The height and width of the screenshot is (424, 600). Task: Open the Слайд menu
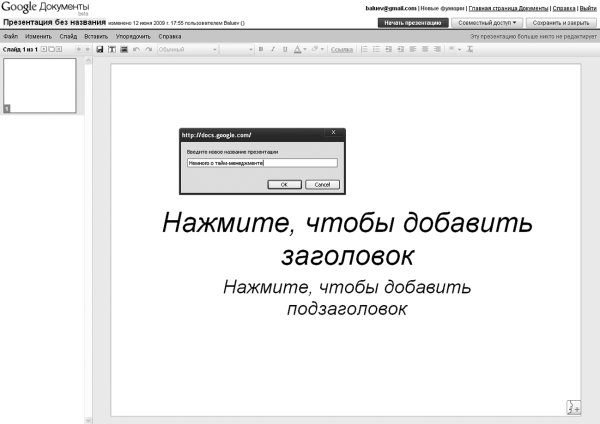tap(68, 36)
